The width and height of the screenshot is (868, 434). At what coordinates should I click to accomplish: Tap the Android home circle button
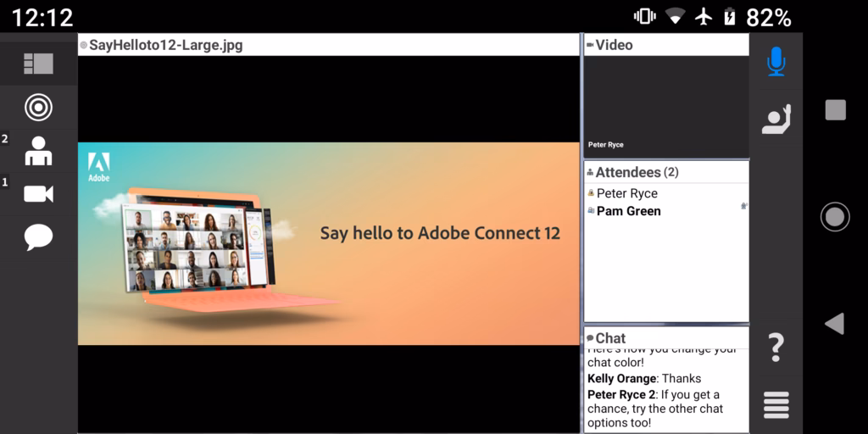pyautogui.click(x=835, y=217)
